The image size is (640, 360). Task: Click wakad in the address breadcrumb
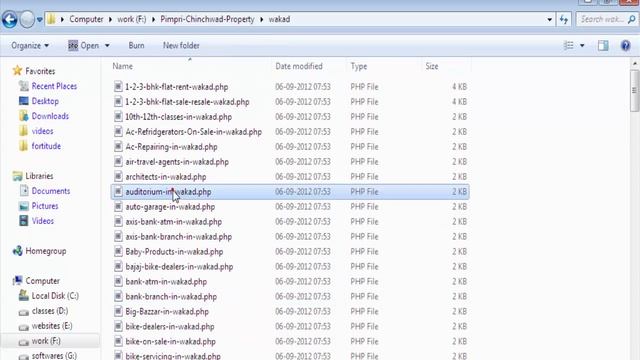click(279, 19)
